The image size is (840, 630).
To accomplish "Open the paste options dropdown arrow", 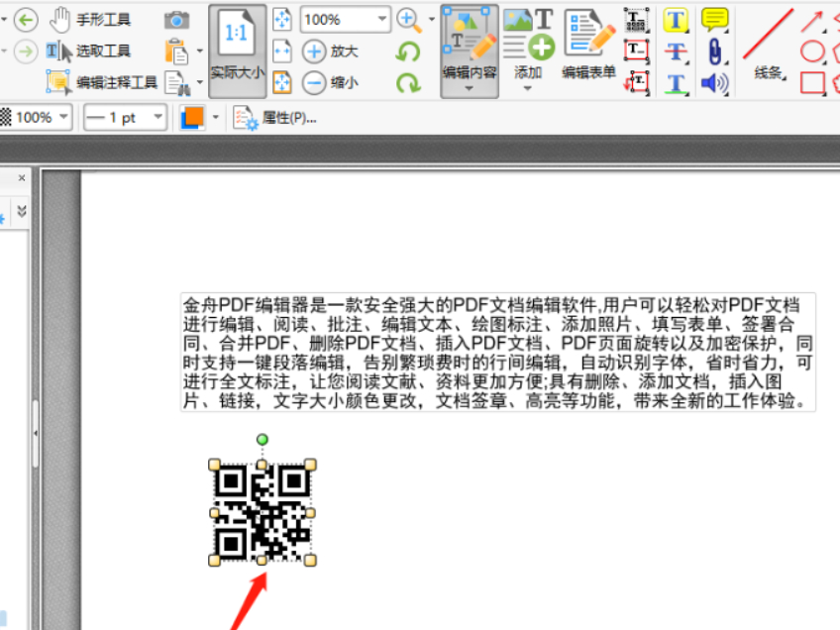I will [x=200, y=52].
